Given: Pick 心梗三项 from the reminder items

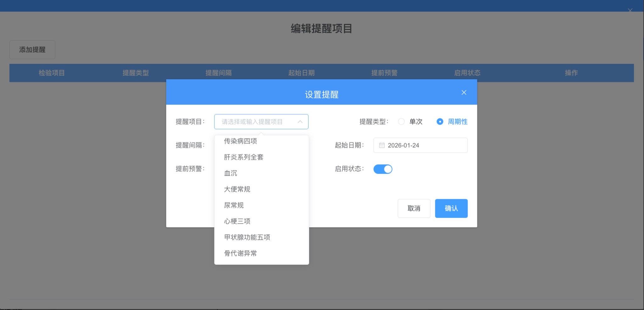Looking at the screenshot, I should 237,222.
